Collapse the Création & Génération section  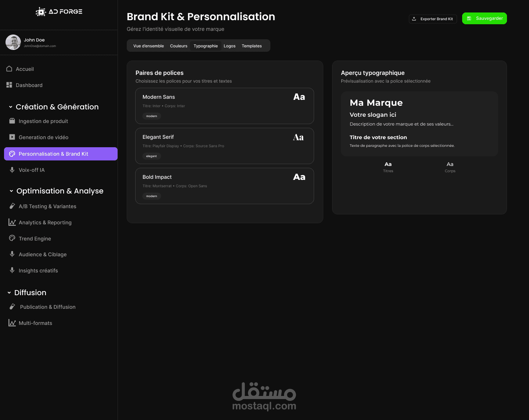coord(11,107)
